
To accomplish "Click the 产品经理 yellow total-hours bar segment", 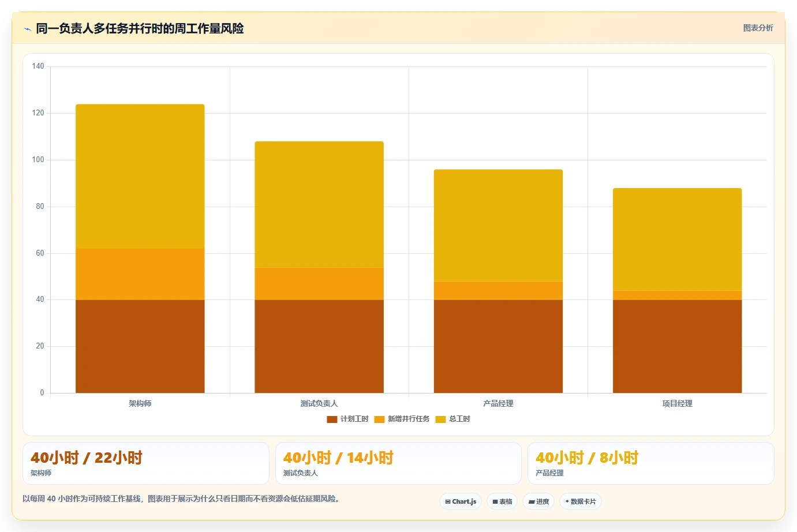I will [x=498, y=225].
